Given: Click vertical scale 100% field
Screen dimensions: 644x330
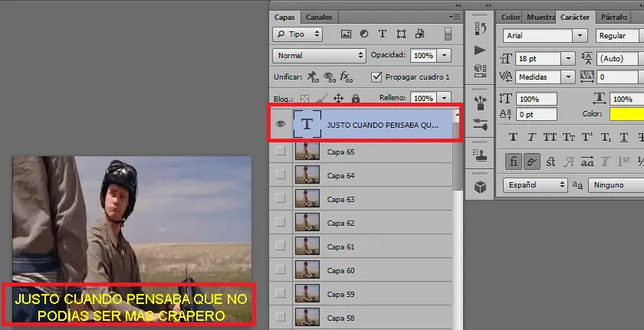Looking at the screenshot, I should click(537, 99).
